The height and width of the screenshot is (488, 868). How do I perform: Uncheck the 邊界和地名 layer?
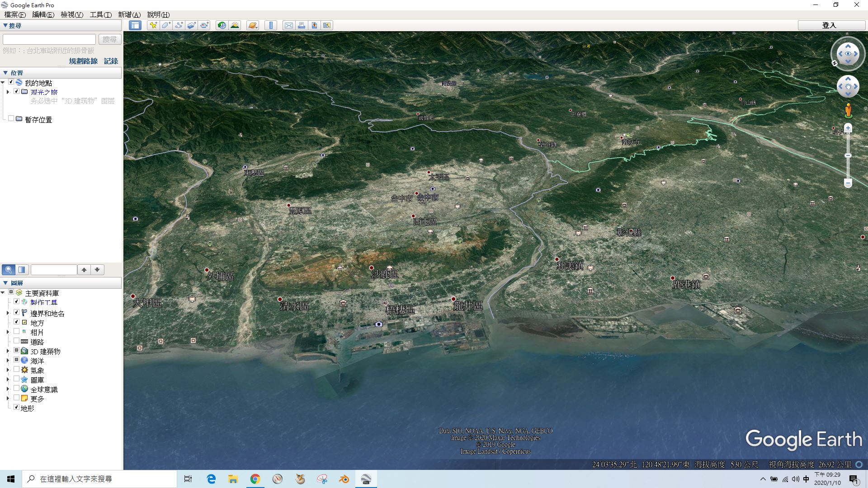[17, 313]
